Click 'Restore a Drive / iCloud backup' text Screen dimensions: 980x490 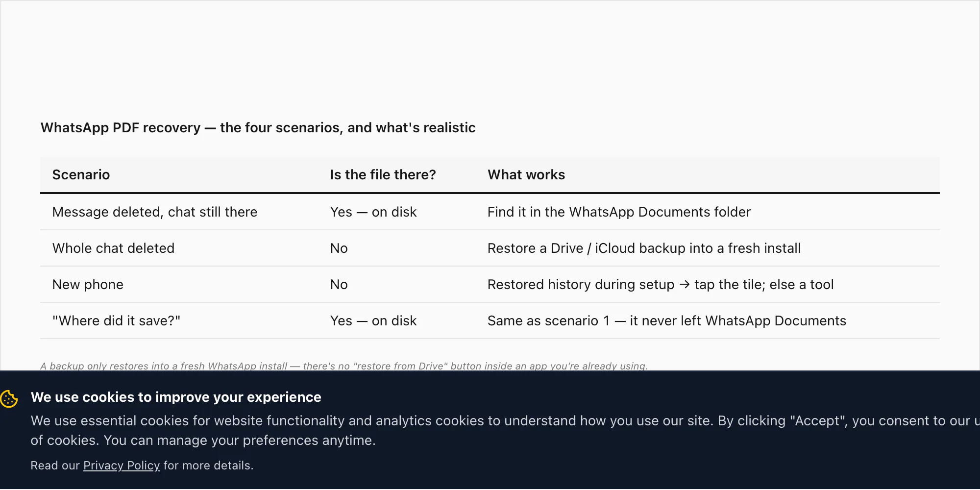[586, 248]
